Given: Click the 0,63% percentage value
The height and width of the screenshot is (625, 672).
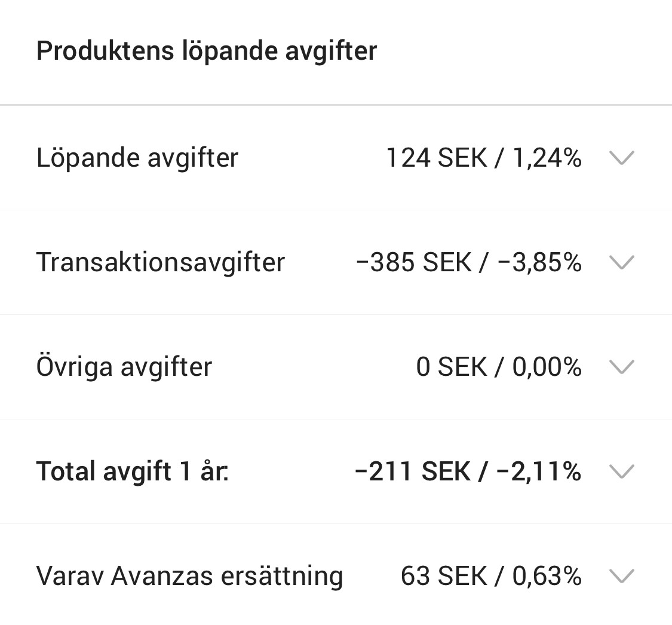Looking at the screenshot, I should 547,576.
